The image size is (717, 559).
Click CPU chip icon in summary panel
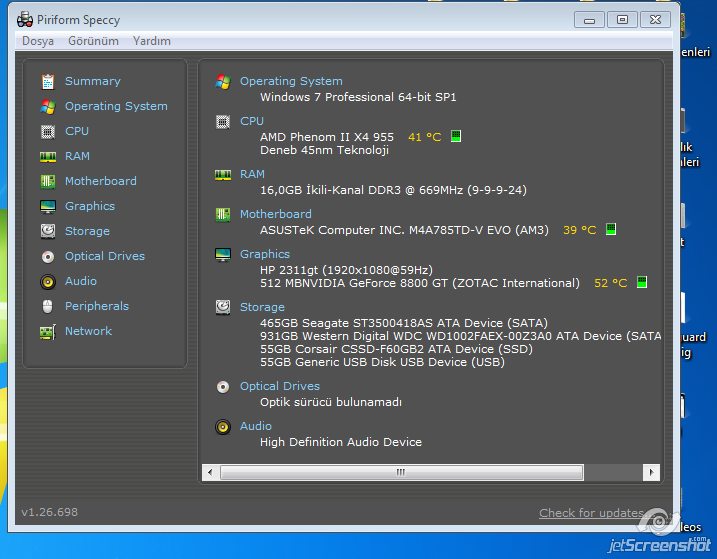(x=223, y=122)
